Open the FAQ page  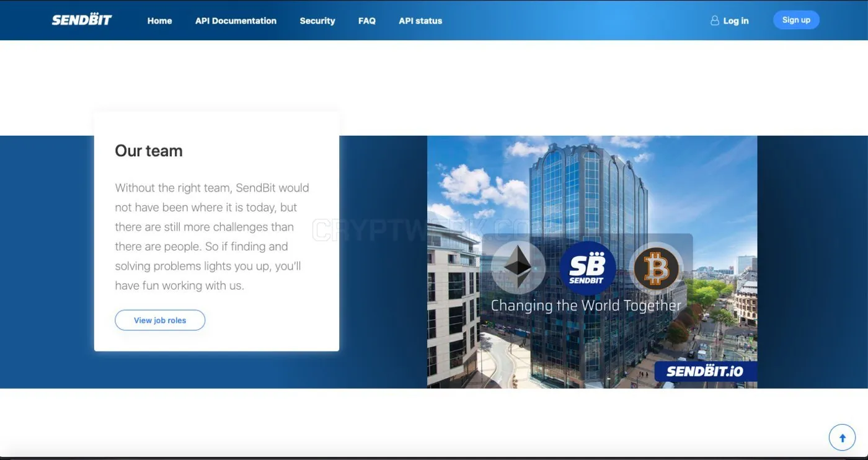[x=367, y=20]
